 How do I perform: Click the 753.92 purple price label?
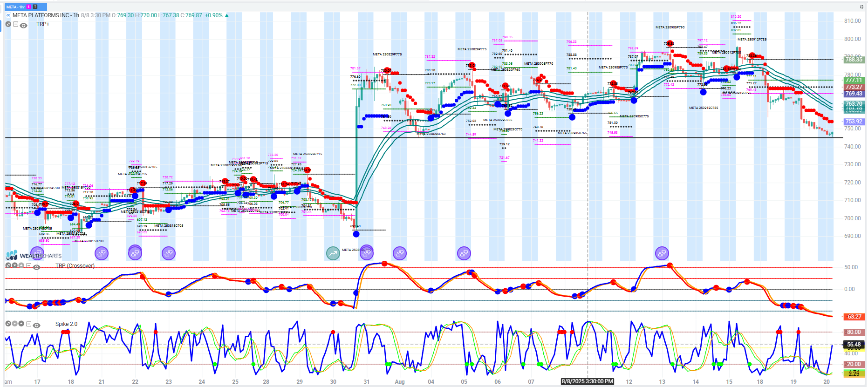tap(854, 122)
